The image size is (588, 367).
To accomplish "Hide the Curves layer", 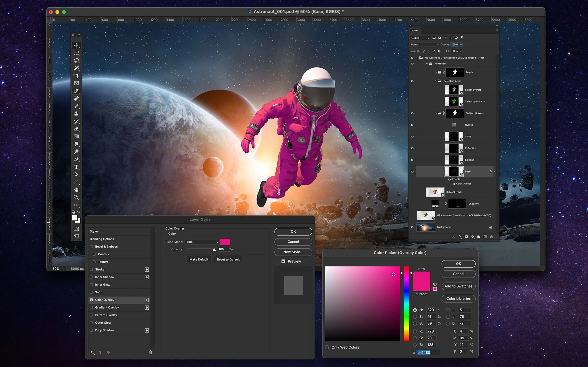I will [412, 125].
